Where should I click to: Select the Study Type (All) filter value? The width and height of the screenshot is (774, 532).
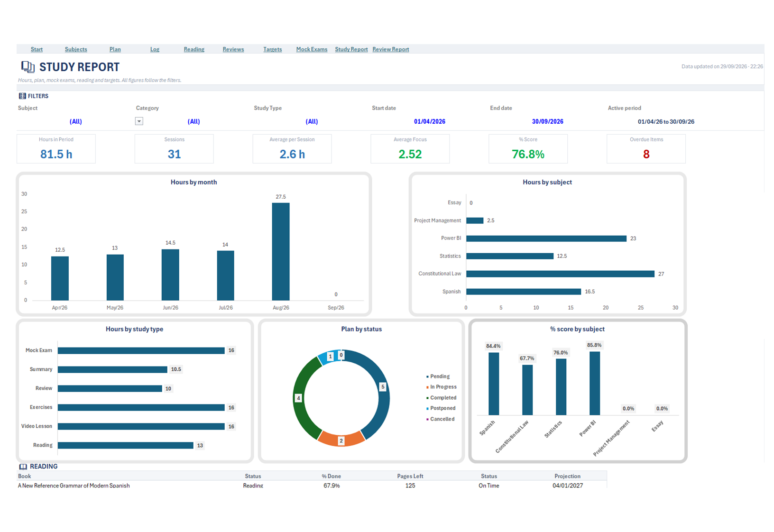(312, 121)
